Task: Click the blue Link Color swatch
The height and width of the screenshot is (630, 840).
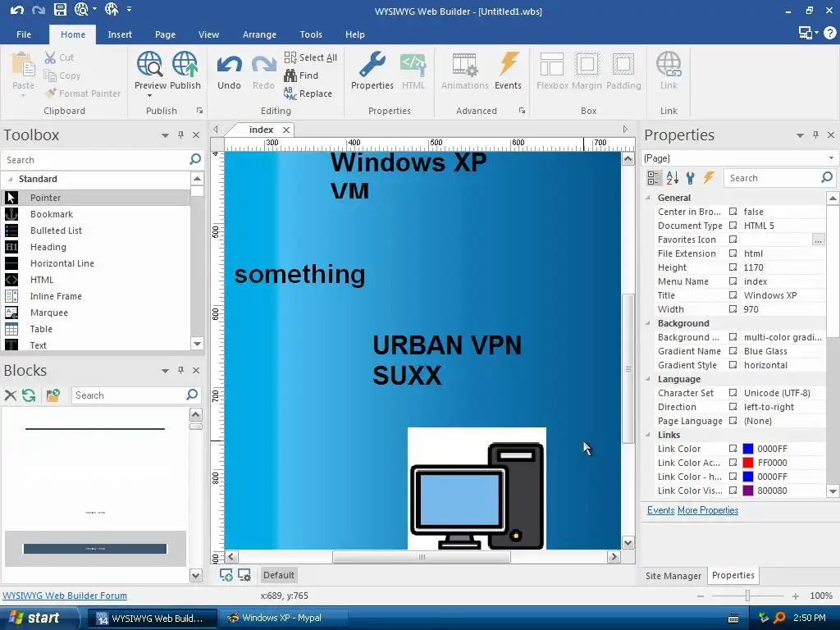Action: 748,449
